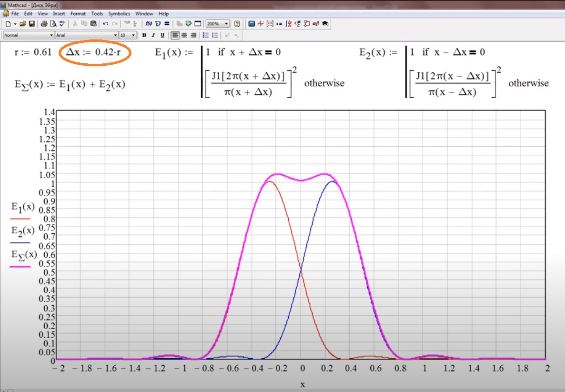This screenshot has height=392, width=565.
Task: Cut selection with the scissors icon
Action: point(75,24)
